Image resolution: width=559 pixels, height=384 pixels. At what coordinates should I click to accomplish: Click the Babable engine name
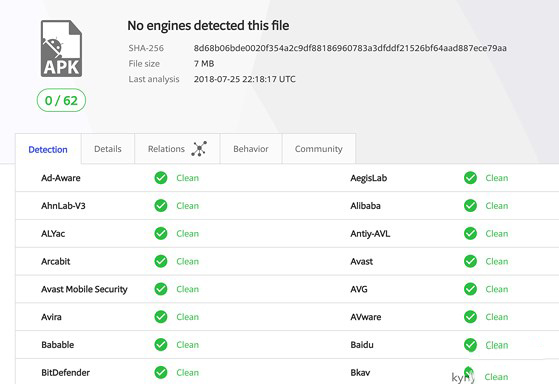tap(58, 345)
